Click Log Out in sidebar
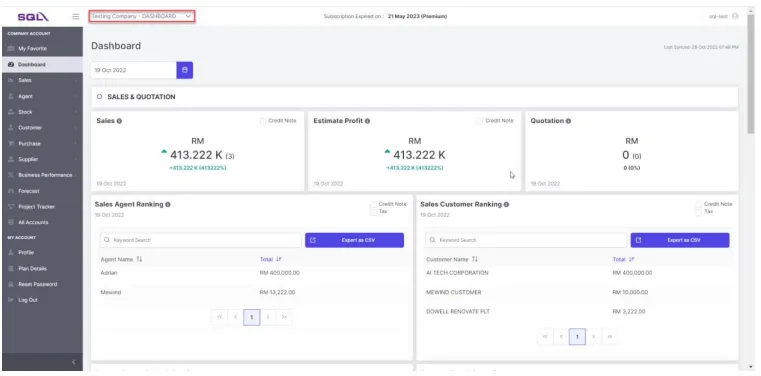 pos(42,300)
